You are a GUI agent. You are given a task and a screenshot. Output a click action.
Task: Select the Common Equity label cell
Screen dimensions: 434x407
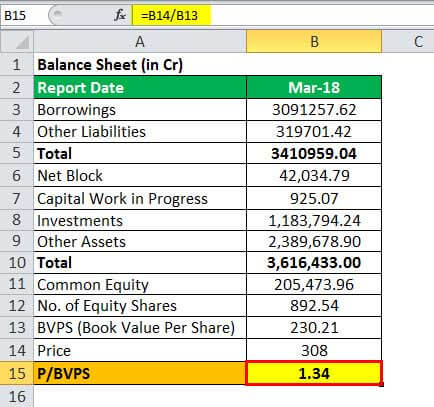[x=140, y=285]
